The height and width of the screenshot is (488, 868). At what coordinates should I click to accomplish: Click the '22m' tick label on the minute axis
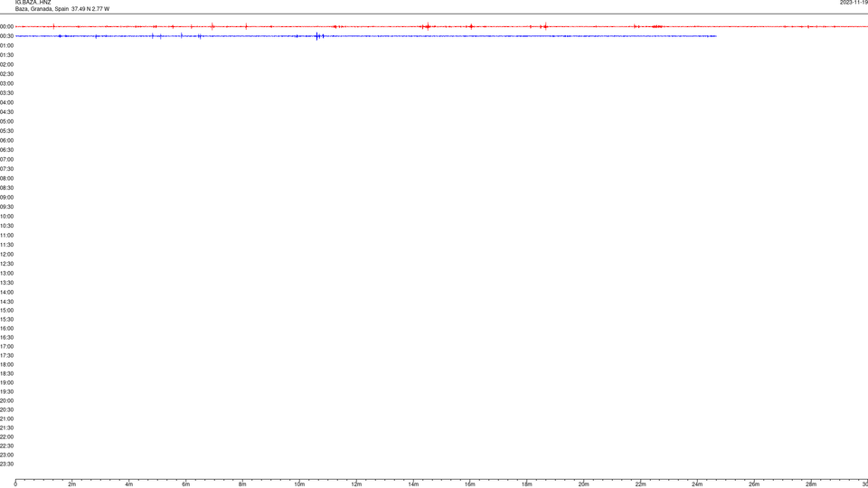(x=640, y=484)
